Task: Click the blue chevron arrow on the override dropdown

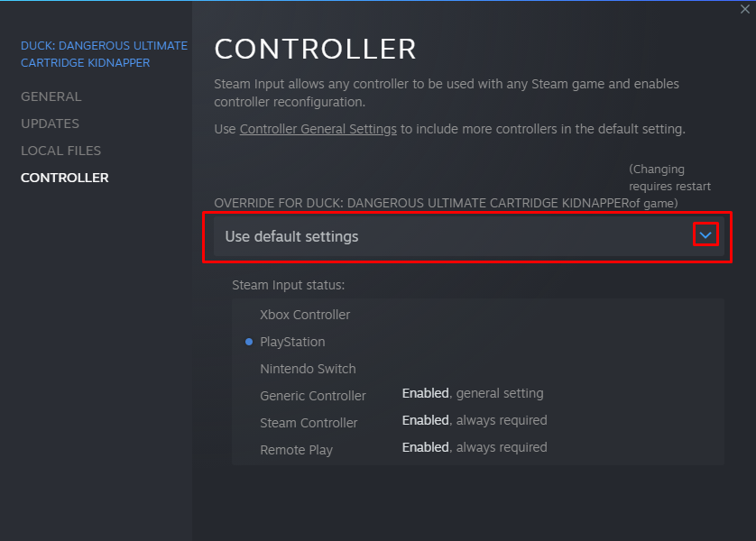Action: (705, 235)
